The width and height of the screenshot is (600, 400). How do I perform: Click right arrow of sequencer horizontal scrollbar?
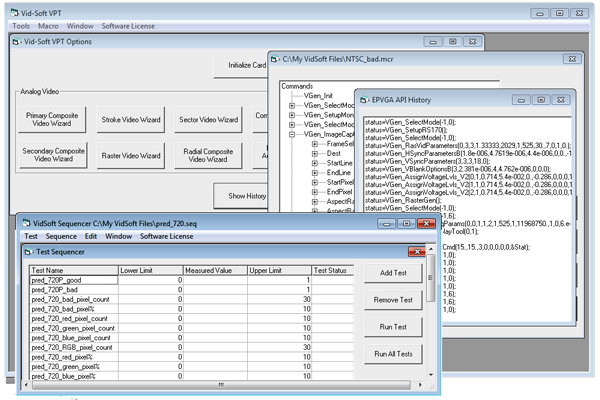pyautogui.click(x=420, y=385)
